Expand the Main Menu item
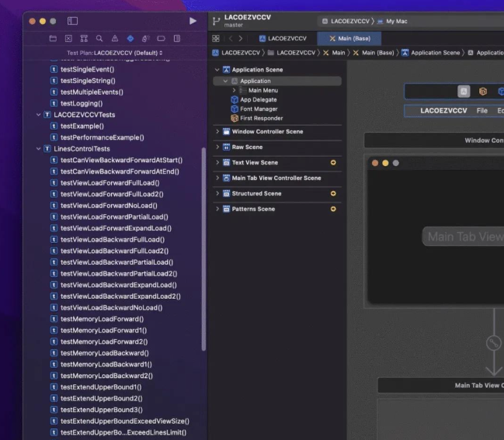Screen dimensions: 504x440 234,90
